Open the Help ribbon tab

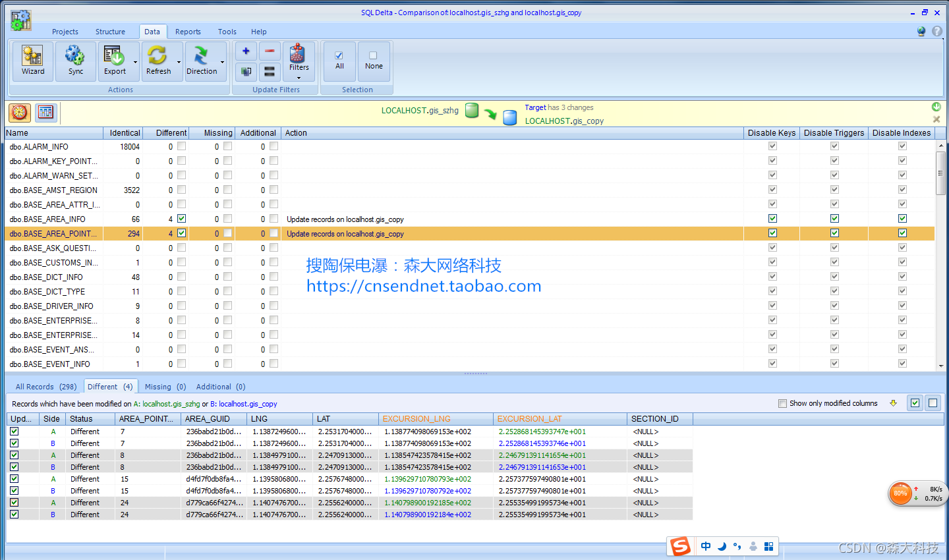[x=259, y=32]
